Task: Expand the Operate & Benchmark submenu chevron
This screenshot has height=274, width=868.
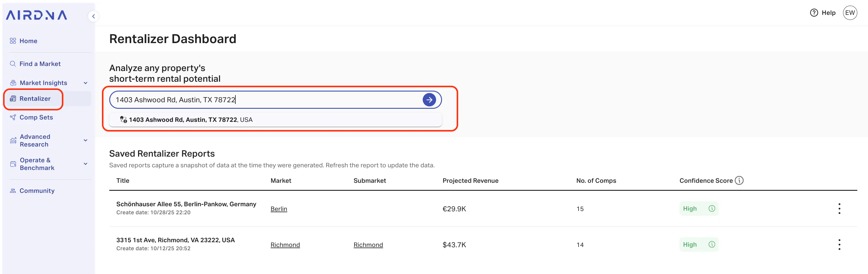Action: [85, 164]
